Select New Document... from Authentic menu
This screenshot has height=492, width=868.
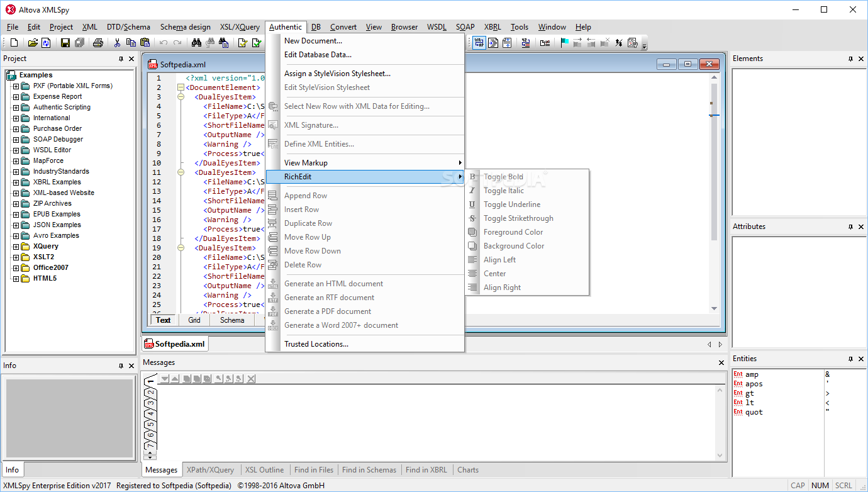tap(365, 41)
